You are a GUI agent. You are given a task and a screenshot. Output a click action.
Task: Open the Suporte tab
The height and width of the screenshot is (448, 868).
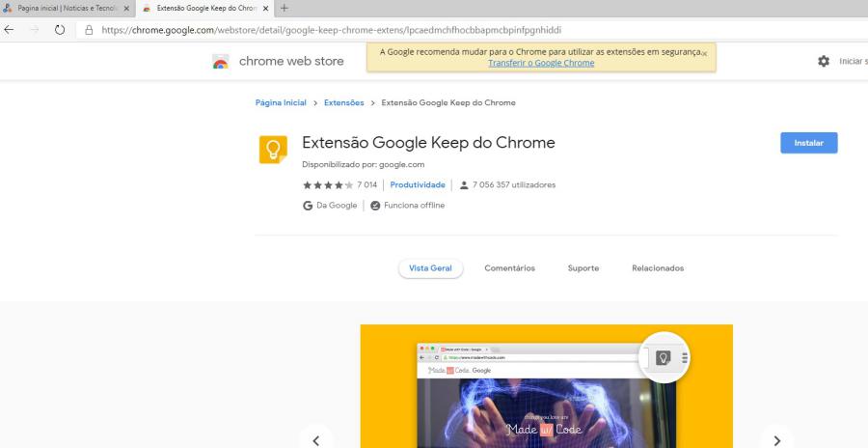pos(583,268)
